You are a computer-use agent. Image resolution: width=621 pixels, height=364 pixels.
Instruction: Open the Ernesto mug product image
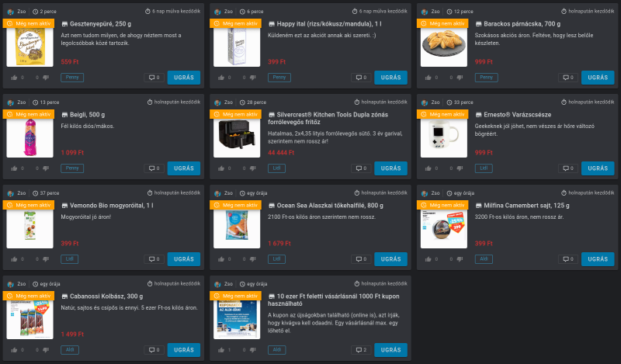(443, 137)
